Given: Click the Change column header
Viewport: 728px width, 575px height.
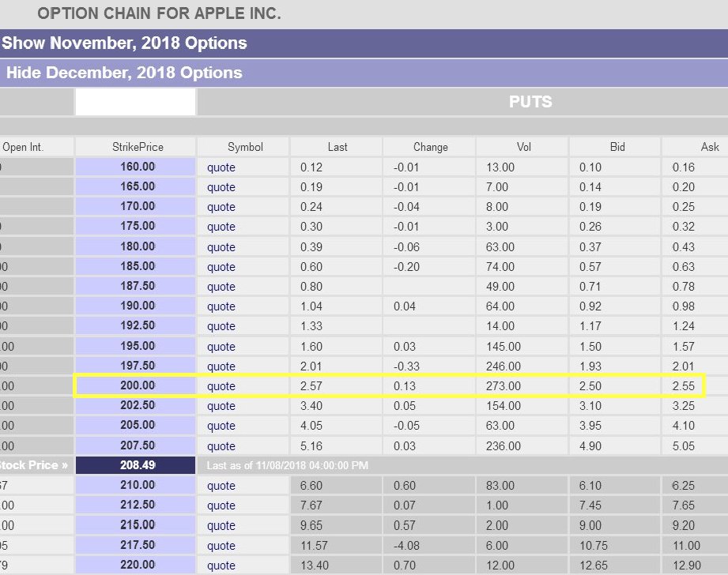Looking at the screenshot, I should point(430,147).
